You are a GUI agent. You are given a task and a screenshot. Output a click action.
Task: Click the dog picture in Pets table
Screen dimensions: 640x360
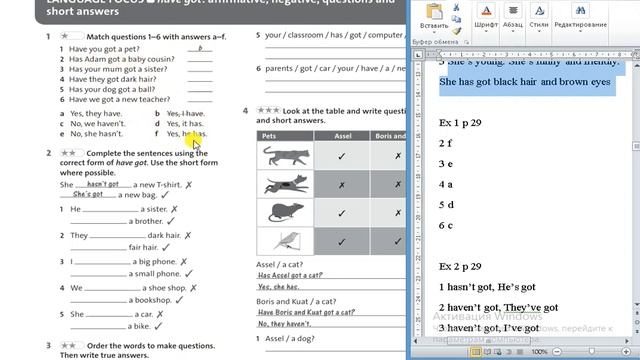tap(285, 184)
